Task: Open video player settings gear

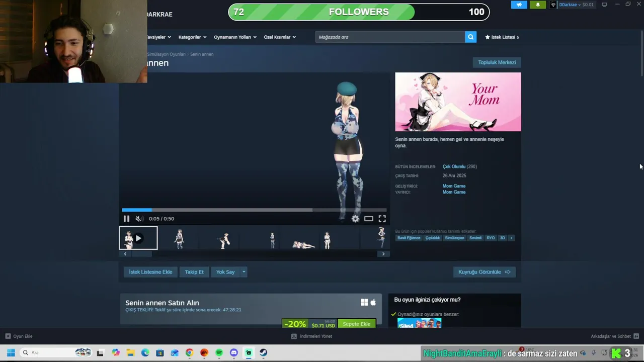Action: pyautogui.click(x=356, y=219)
